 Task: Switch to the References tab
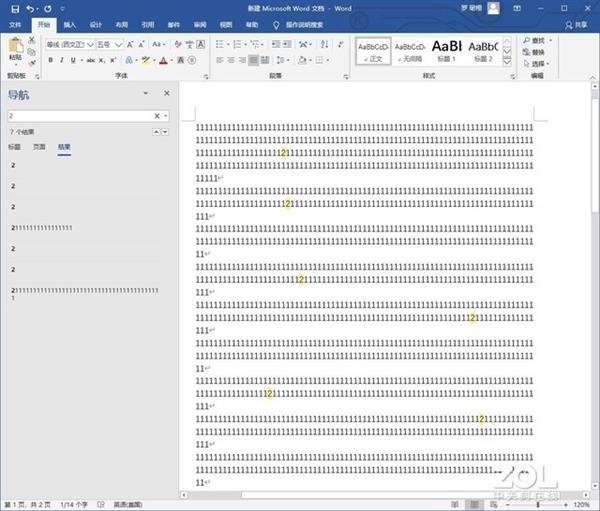pos(148,25)
